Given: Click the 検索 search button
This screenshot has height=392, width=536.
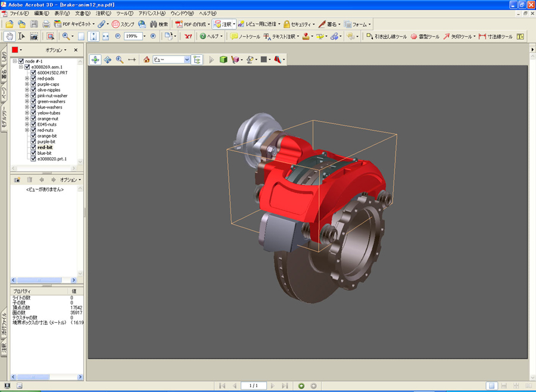Looking at the screenshot, I should click(x=159, y=24).
